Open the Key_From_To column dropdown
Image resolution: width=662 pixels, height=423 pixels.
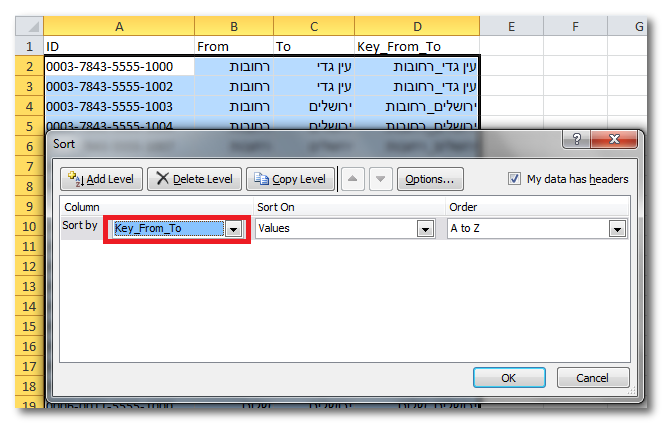click(x=234, y=229)
